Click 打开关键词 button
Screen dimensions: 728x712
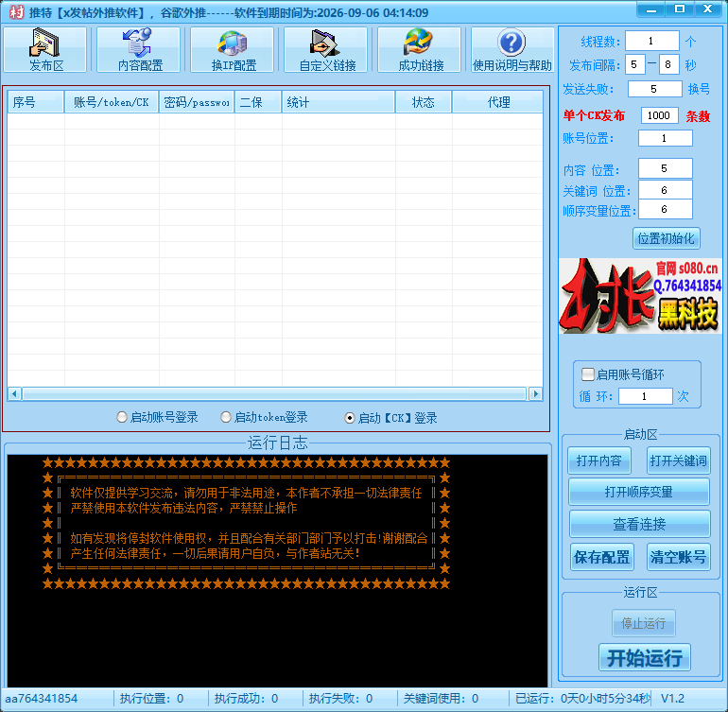(678, 460)
